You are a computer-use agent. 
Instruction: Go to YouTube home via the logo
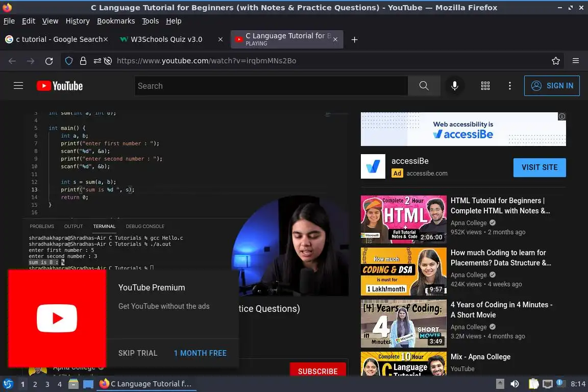60,86
